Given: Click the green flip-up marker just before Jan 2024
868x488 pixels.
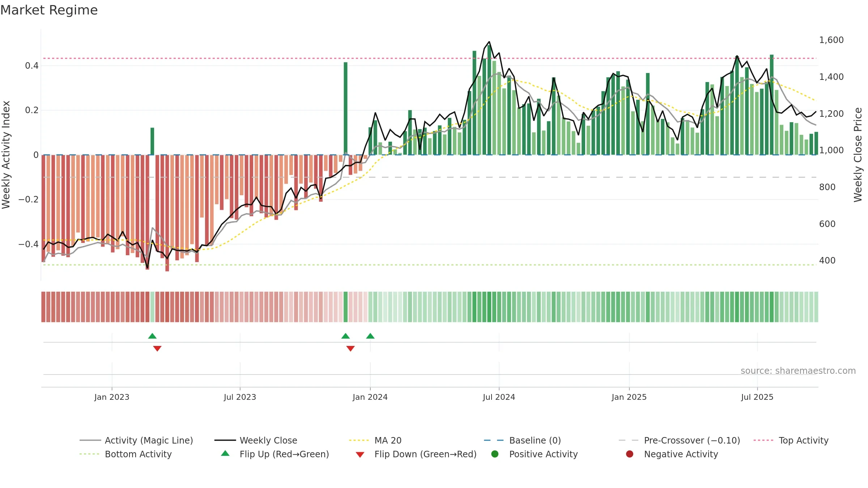Looking at the screenshot, I should coord(346,336).
